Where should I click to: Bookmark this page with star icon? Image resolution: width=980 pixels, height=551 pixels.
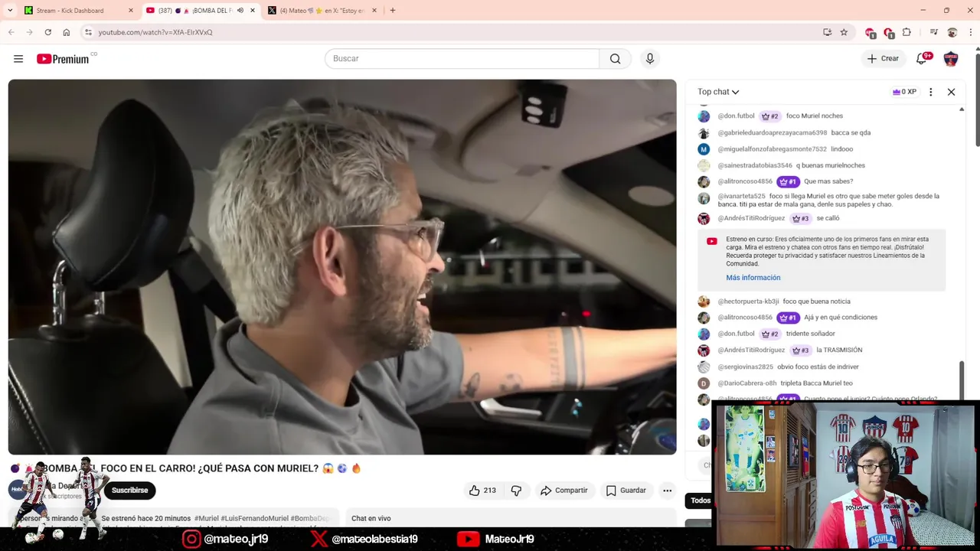pos(844,32)
